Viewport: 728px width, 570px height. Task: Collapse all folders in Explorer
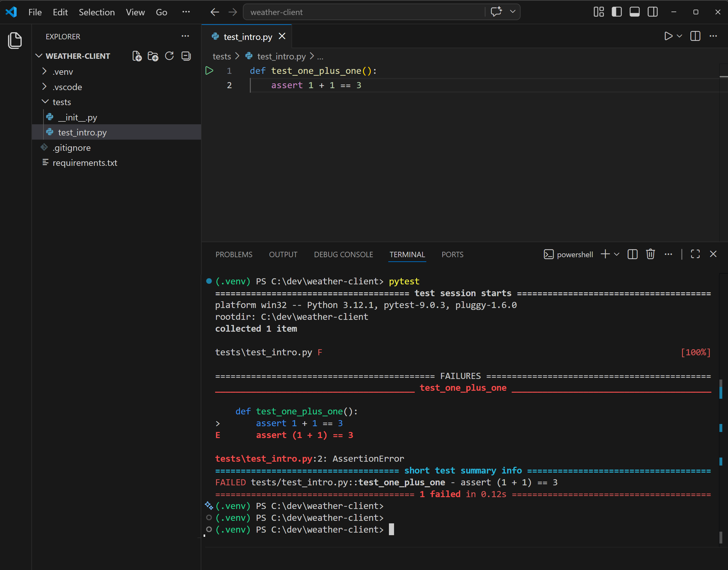186,56
